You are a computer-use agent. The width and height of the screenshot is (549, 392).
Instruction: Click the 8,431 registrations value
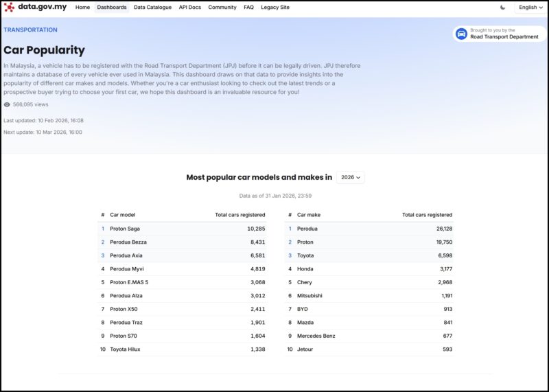tap(258, 242)
